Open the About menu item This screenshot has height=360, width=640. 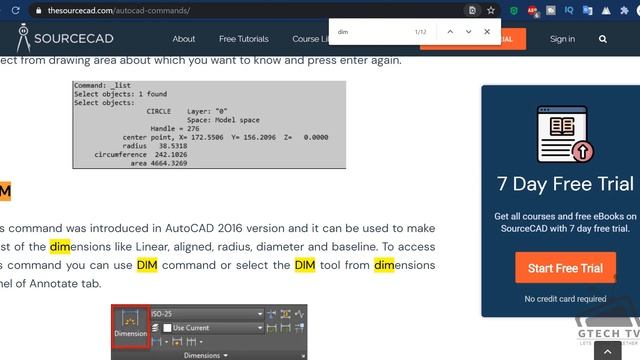click(184, 39)
